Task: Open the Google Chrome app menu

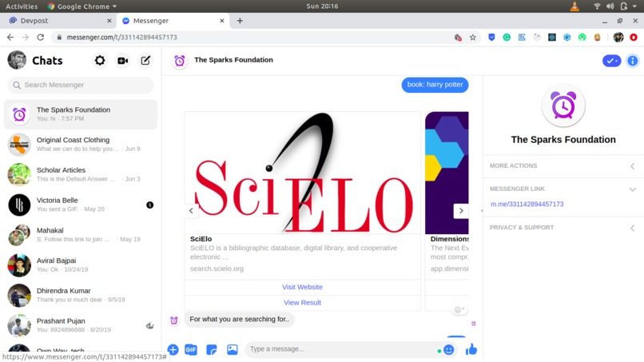Action: pyautogui.click(x=82, y=6)
